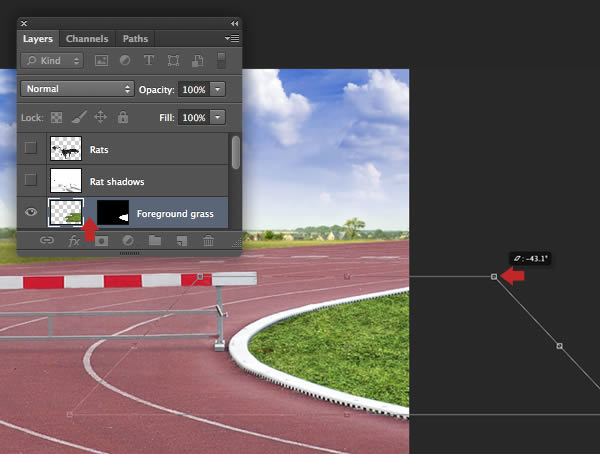Select the Rats layer name
This screenshot has height=454, width=600.
click(x=99, y=150)
